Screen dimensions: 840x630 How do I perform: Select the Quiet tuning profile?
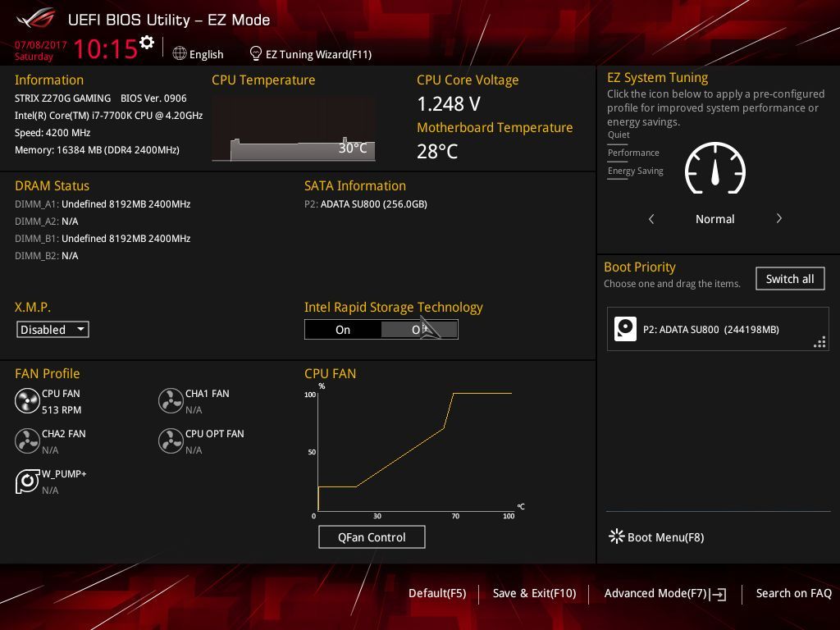coord(619,135)
